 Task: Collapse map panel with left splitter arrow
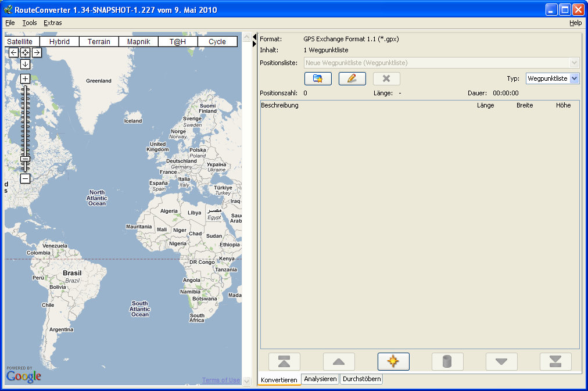254,37
